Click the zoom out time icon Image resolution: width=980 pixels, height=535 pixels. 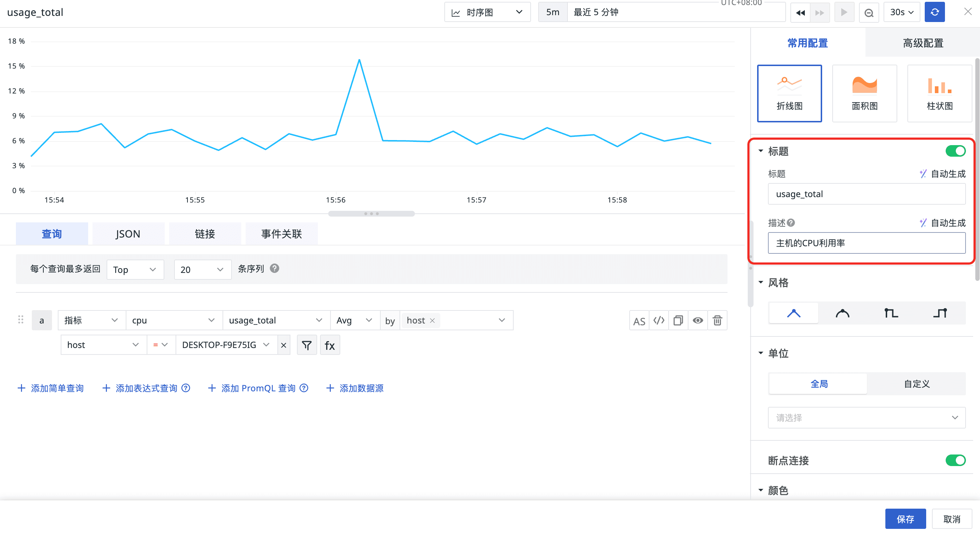point(868,13)
